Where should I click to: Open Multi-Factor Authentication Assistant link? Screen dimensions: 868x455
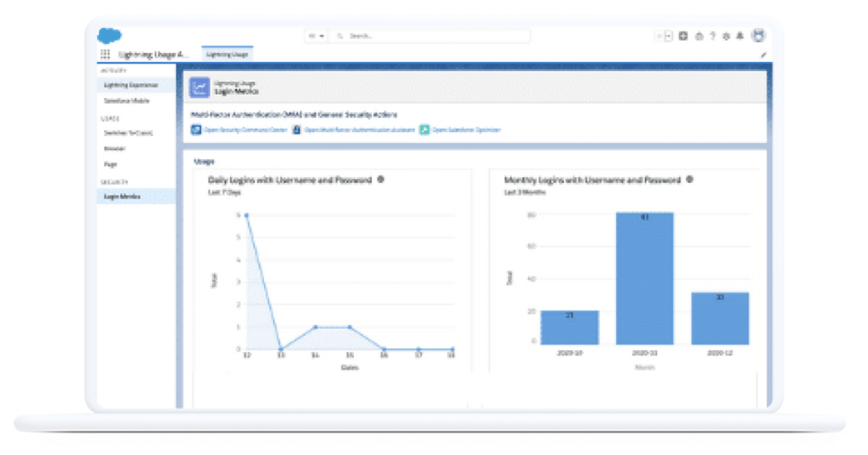[x=359, y=130]
